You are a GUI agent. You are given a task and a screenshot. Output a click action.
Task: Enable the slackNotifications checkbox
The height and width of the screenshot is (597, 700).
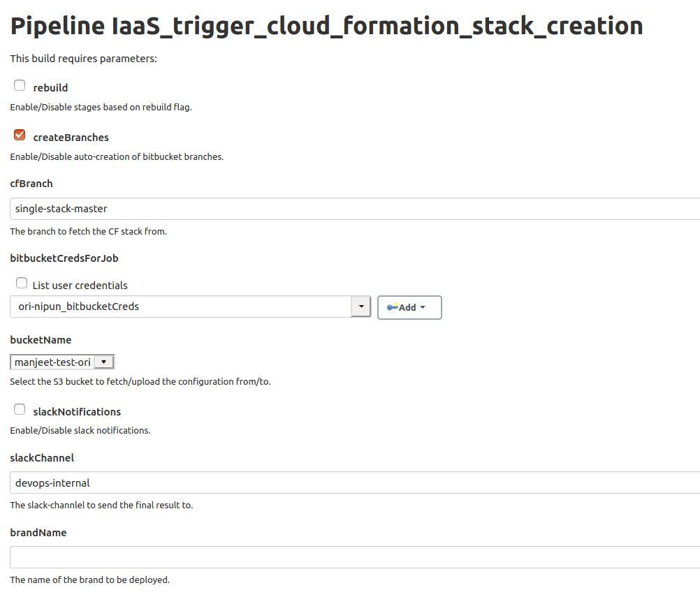click(20, 410)
